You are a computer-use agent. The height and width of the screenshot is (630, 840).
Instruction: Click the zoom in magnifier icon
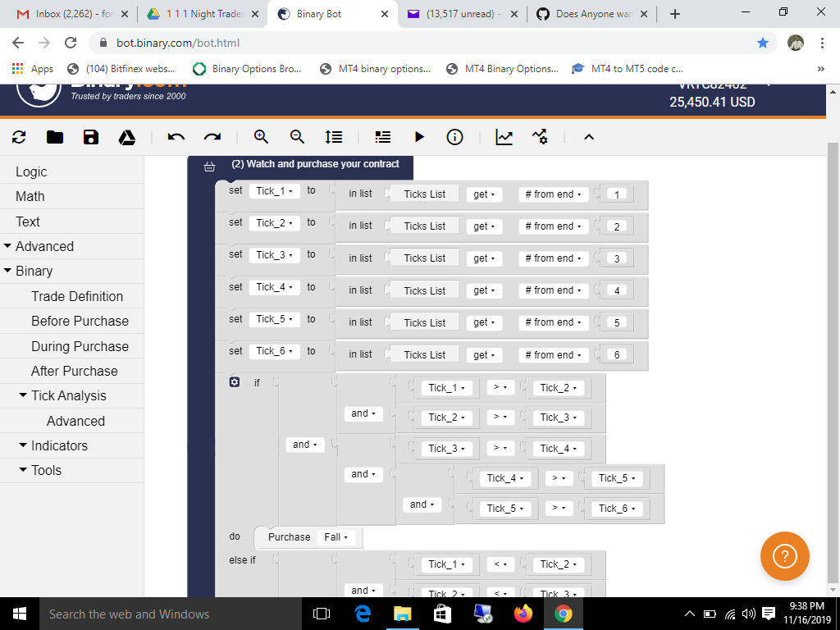[261, 137]
